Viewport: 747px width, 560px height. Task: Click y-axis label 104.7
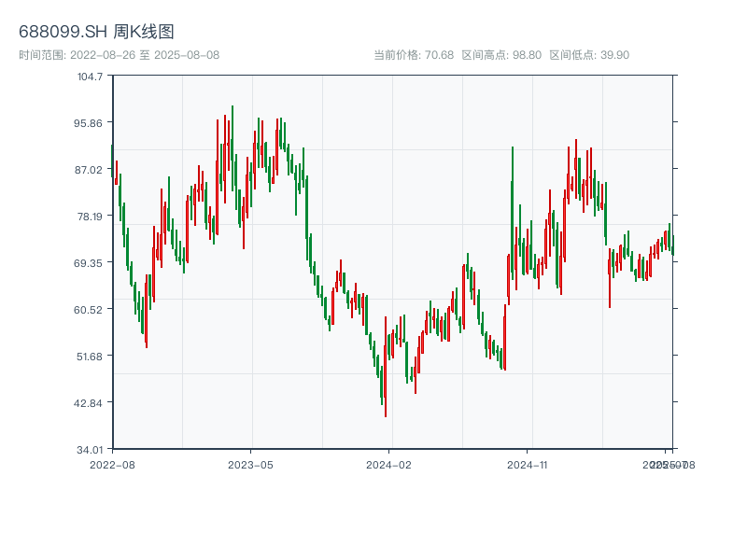pyautogui.click(x=90, y=77)
